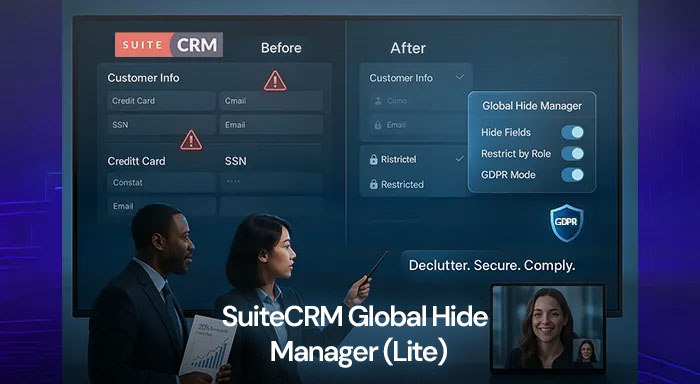
Task: Click the warning triangle beside Customer Info
Action: pyautogui.click(x=275, y=81)
